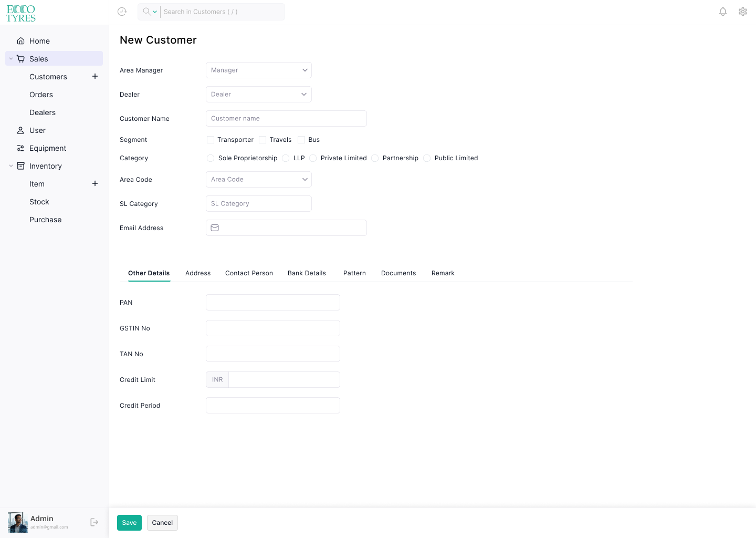
Task: Click the Inventory box icon
Action: [x=20, y=166]
